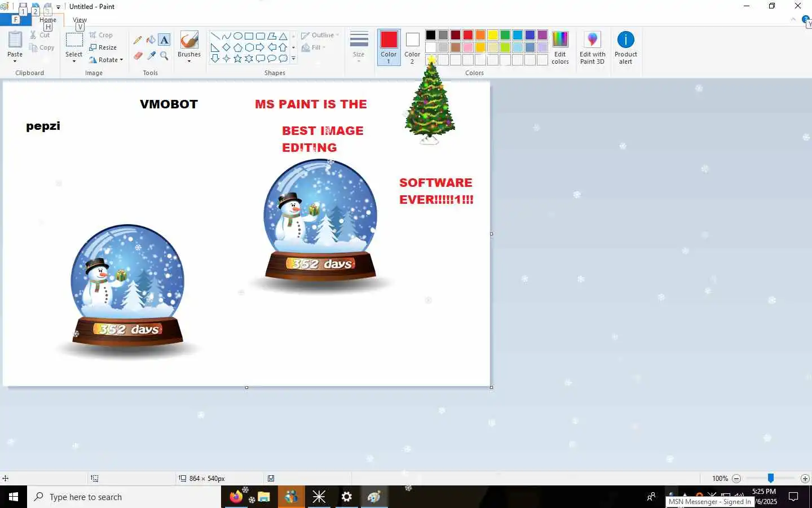Image resolution: width=812 pixels, height=508 pixels.
Task: Choose the Oval shape
Action: pos(238,36)
